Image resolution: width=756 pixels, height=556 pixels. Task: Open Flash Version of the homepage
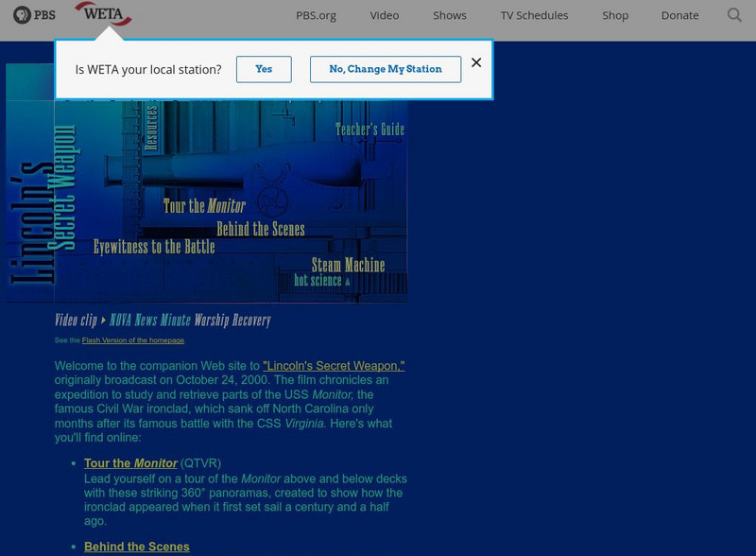133,340
